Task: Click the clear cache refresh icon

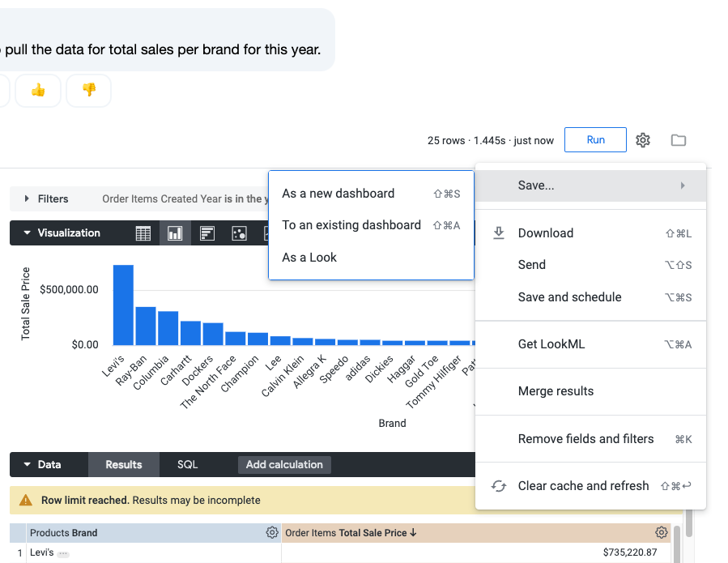Action: (499, 486)
